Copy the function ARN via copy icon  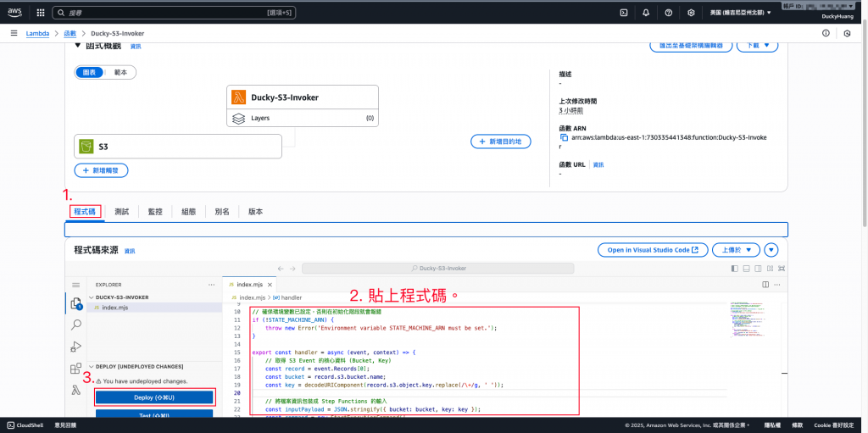(564, 137)
